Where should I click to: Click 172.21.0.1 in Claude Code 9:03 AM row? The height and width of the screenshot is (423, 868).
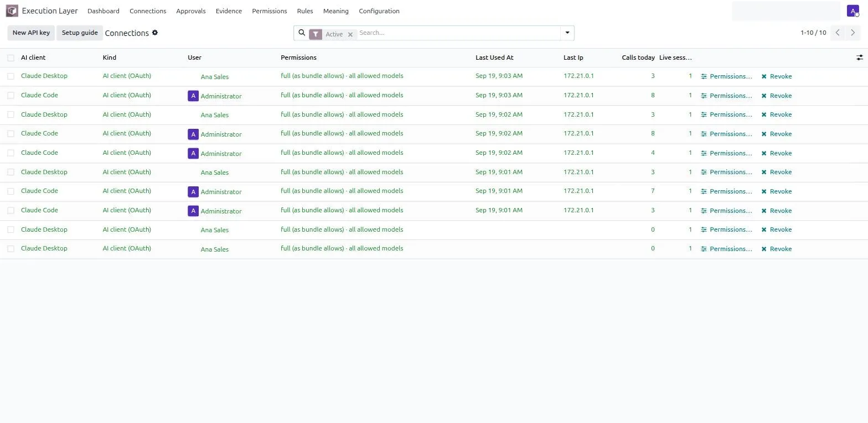pyautogui.click(x=578, y=95)
